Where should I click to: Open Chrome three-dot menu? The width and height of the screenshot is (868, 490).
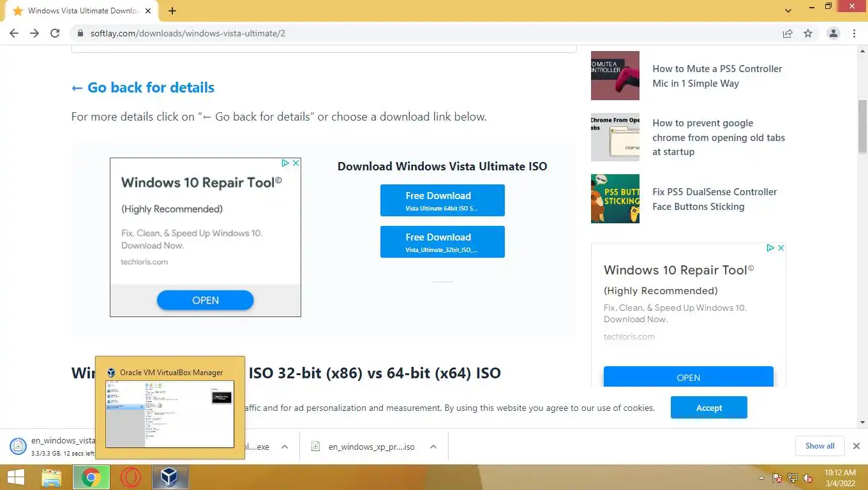pyautogui.click(x=854, y=33)
